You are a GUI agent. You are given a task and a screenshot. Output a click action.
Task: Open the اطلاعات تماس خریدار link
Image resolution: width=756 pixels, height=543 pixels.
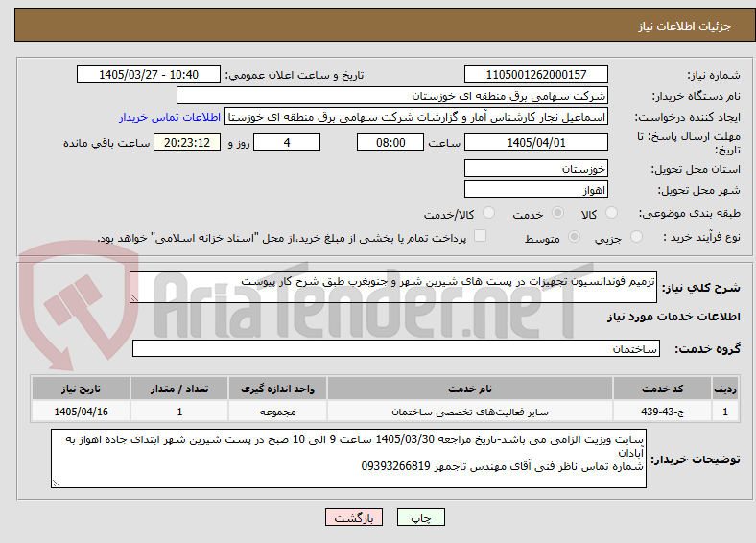click(170, 117)
